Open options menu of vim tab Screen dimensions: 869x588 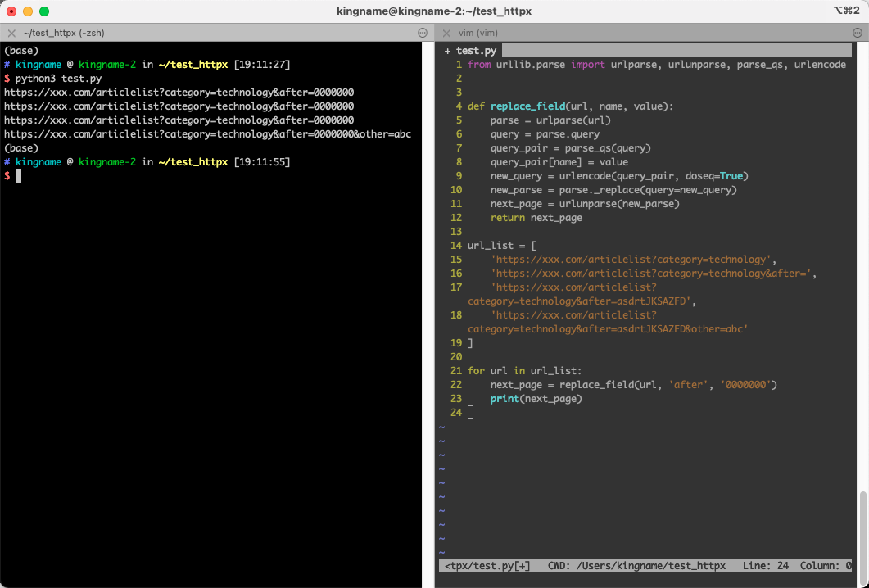point(858,33)
